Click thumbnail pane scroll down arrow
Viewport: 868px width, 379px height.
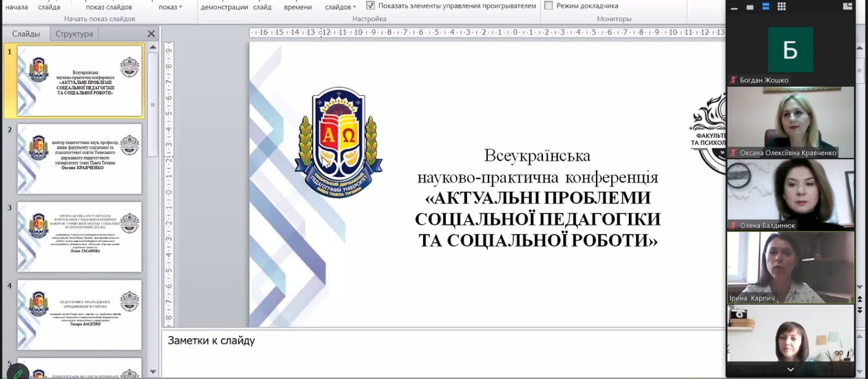click(x=153, y=372)
